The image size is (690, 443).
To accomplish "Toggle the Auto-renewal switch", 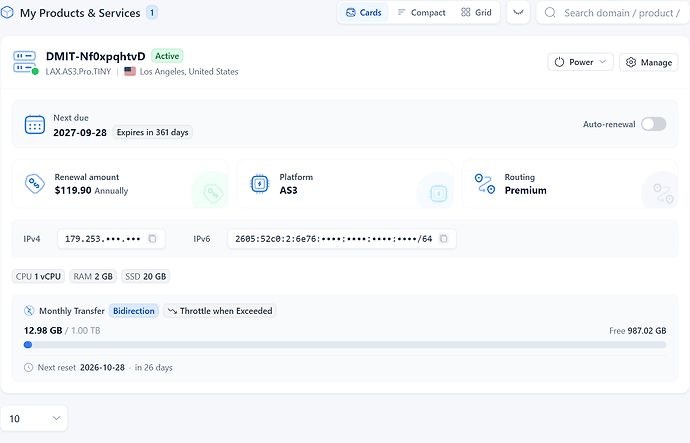I will [653, 124].
